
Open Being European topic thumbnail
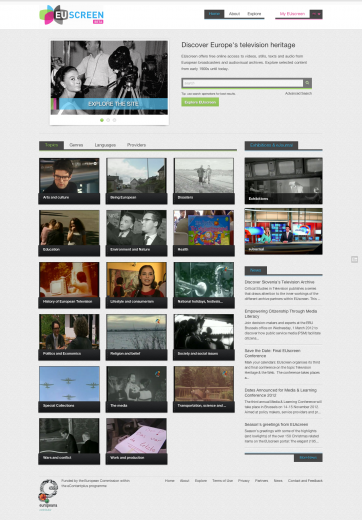point(136,181)
